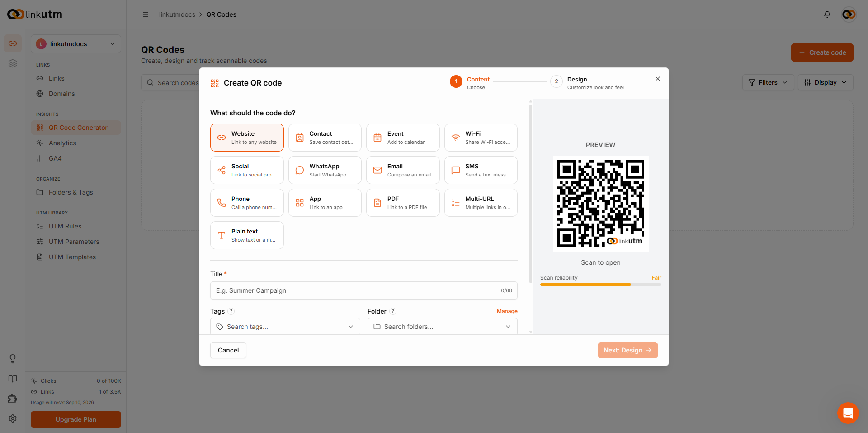Open the Search tags dropdown
868x433 pixels.
tap(285, 327)
